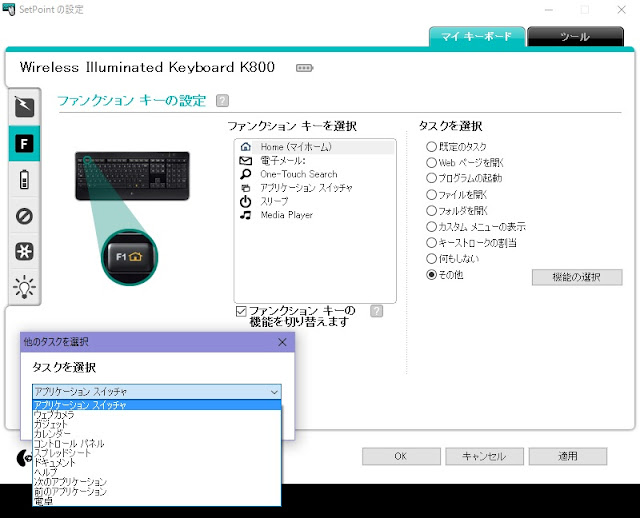Choose 次のアプリケーション from dropdown list
The image size is (640, 518).
tap(157, 482)
